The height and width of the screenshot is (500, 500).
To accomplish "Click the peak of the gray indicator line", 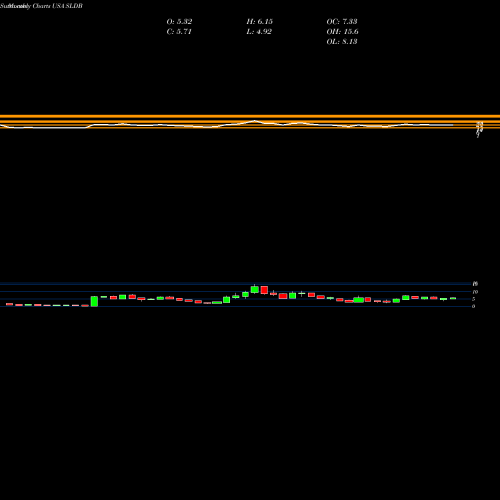I will tap(254, 121).
